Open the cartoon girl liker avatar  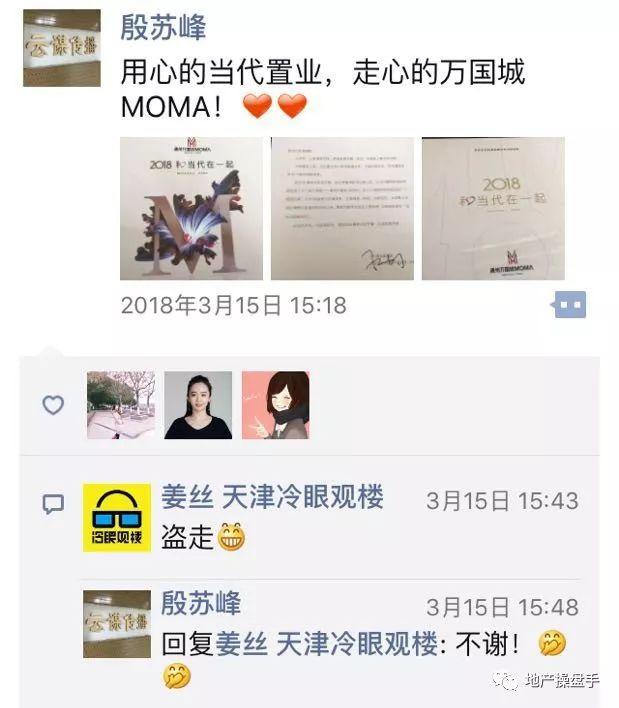pos(276,405)
